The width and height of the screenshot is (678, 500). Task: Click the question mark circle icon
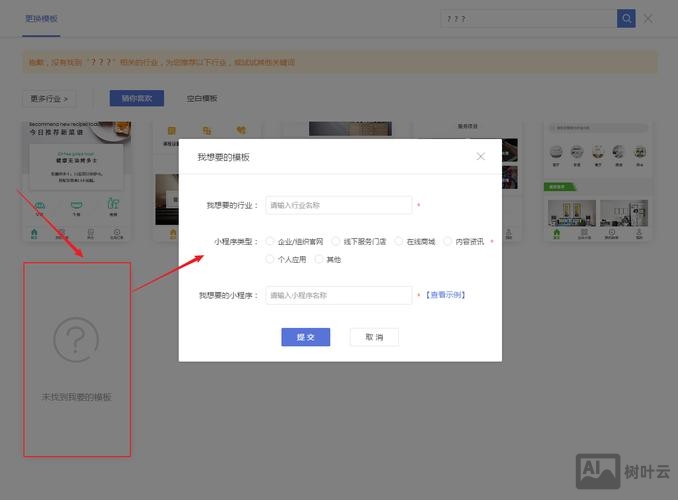[x=76, y=340]
